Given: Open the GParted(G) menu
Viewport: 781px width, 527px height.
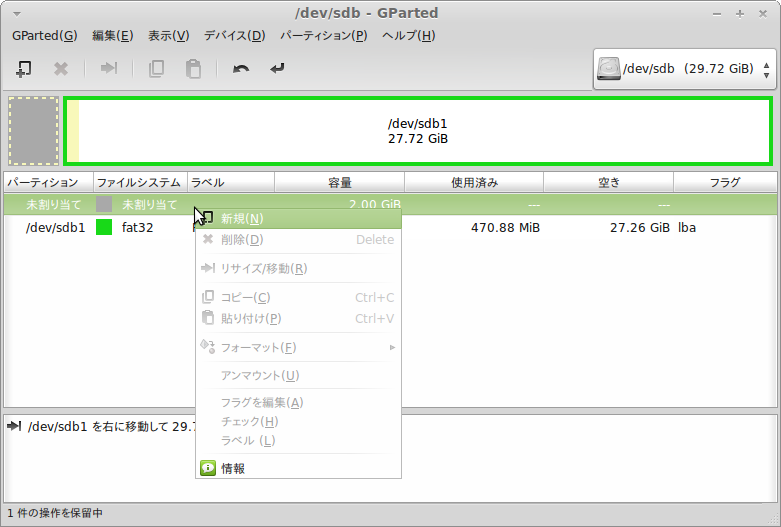Looking at the screenshot, I should pyautogui.click(x=44, y=36).
